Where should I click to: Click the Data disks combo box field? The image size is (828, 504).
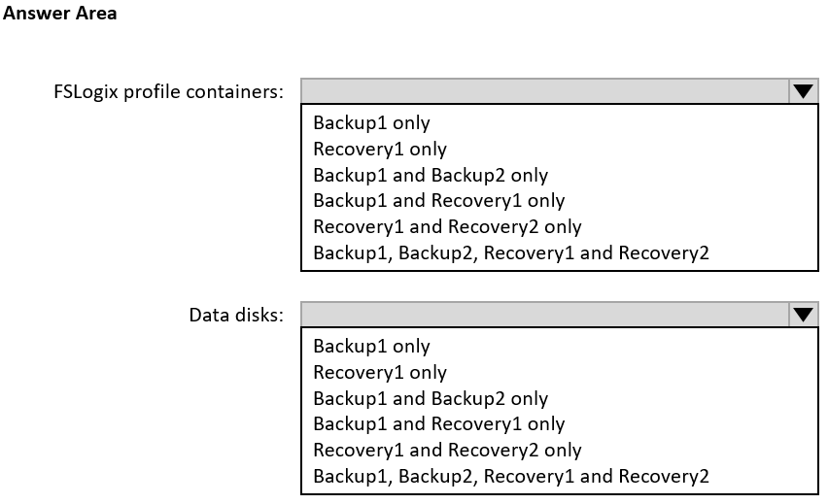coord(545,315)
